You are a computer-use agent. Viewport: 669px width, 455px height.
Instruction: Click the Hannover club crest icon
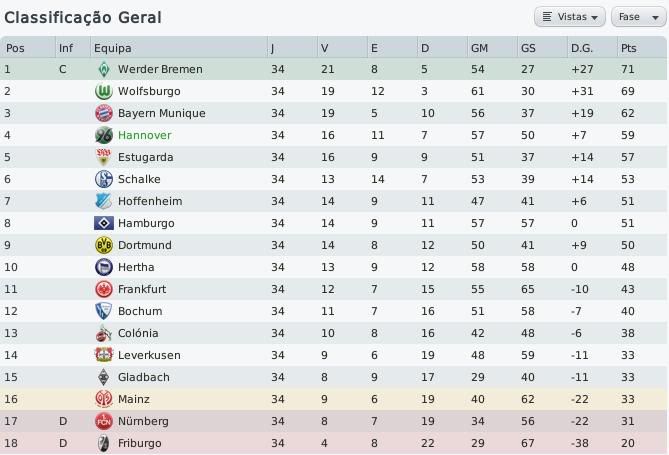pyautogui.click(x=103, y=136)
